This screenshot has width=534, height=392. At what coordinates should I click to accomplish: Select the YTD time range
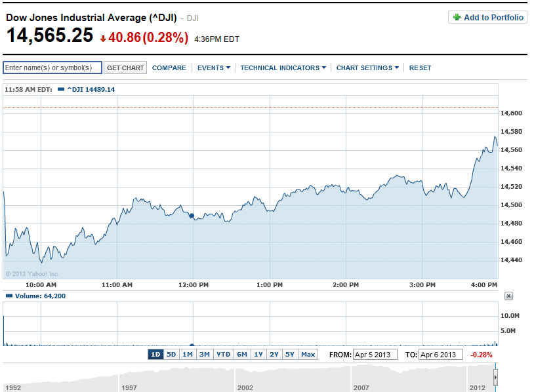pyautogui.click(x=224, y=355)
